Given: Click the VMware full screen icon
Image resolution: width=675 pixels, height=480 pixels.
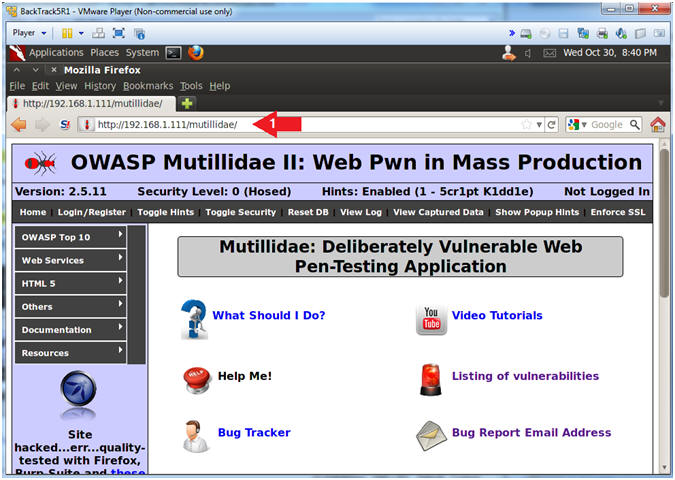Looking at the screenshot, I should click(119, 33).
